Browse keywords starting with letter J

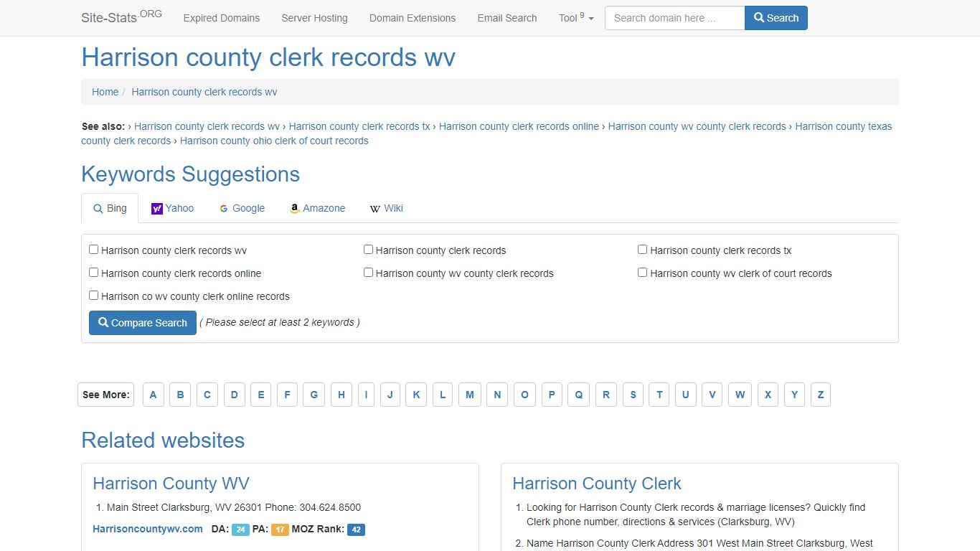tap(390, 395)
